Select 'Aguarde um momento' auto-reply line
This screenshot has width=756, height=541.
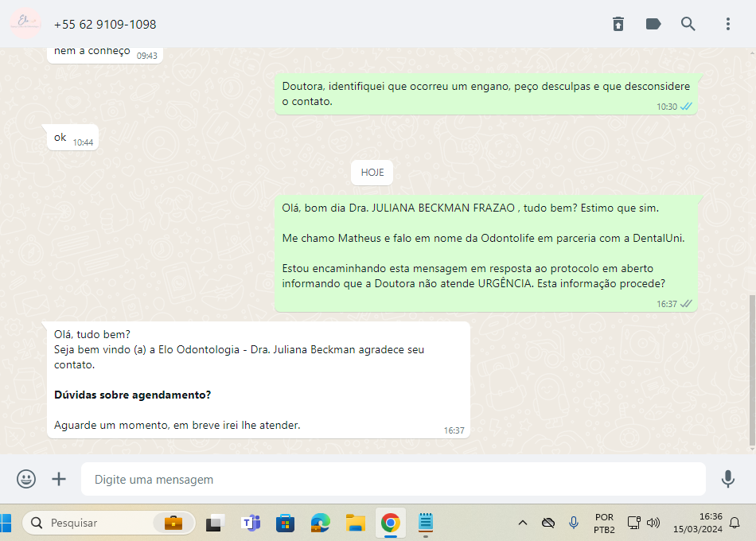point(177,425)
